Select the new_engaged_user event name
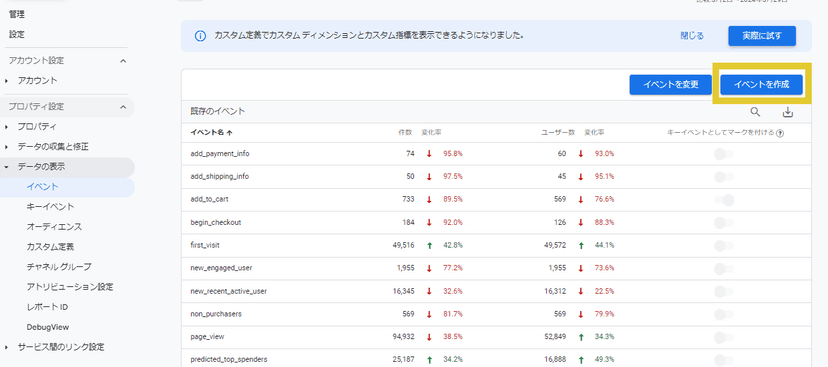828x367 pixels. (221, 268)
